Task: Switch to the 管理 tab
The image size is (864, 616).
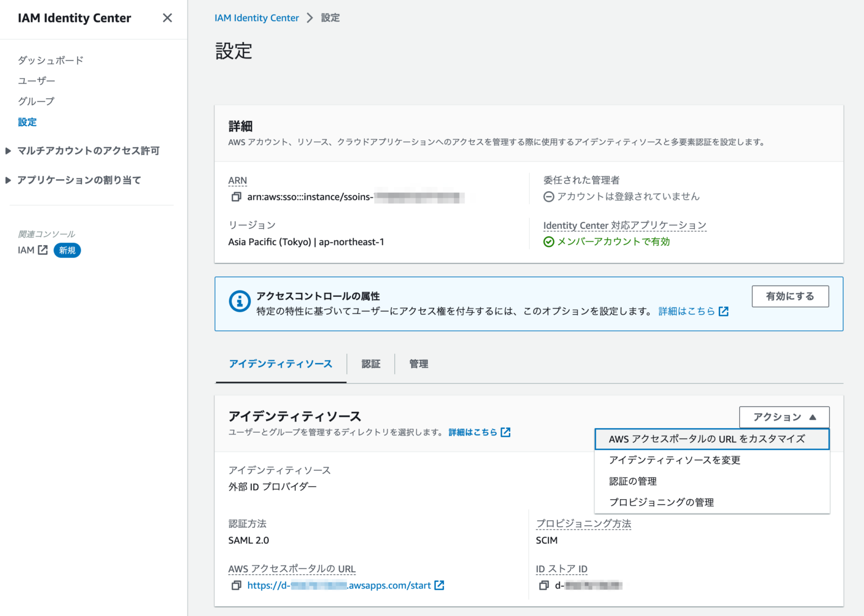Action: coord(418,364)
